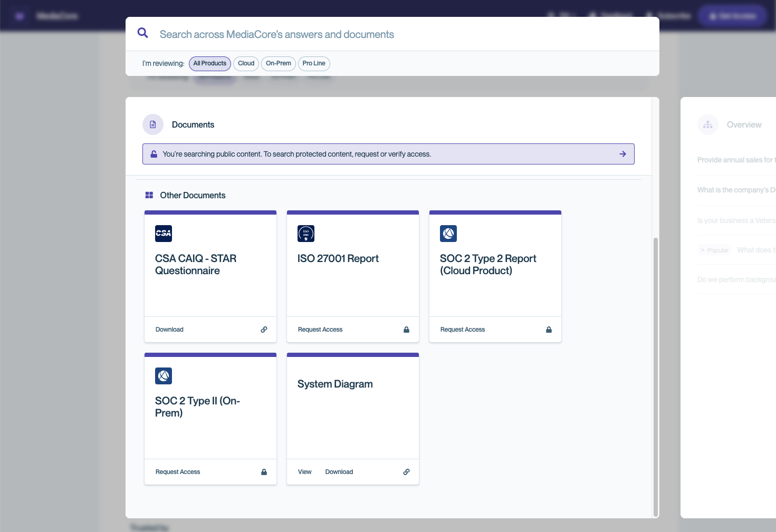
Task: Select the Pro Line filter chip
Action: (x=314, y=63)
